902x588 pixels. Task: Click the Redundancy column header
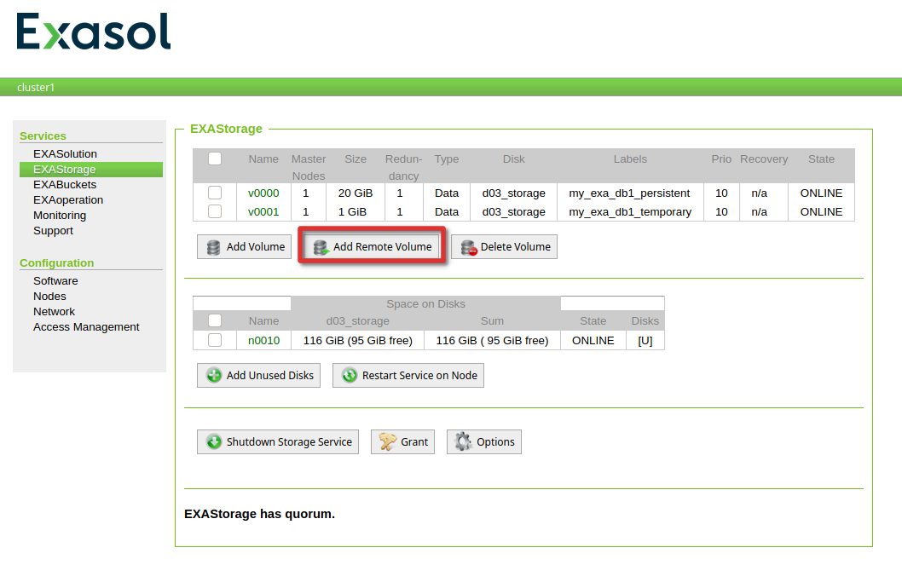(403, 167)
